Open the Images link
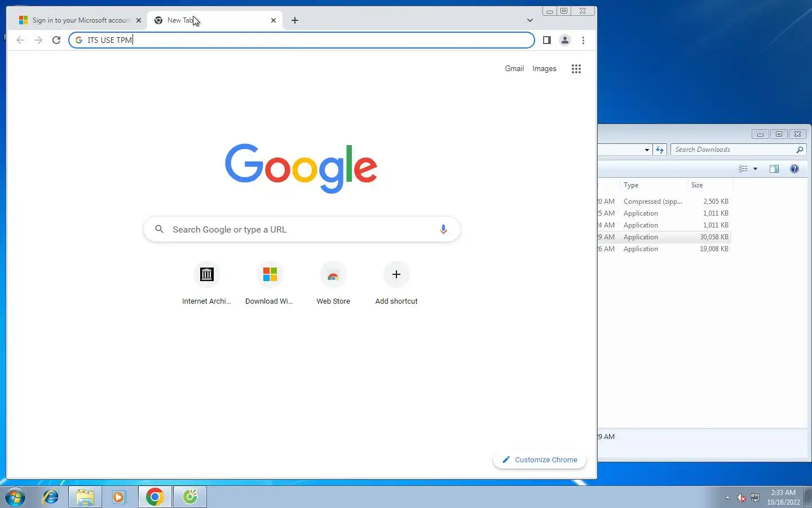This screenshot has width=812, height=508. [x=544, y=68]
